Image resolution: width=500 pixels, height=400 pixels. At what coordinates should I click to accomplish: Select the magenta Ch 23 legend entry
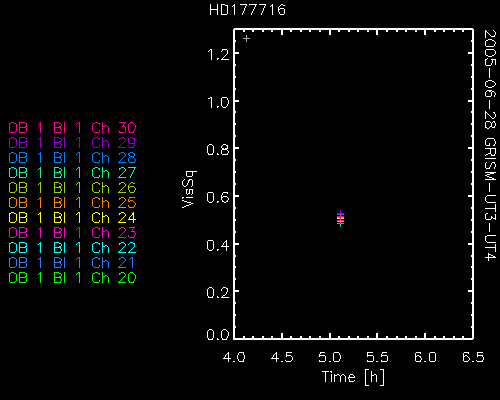point(72,233)
